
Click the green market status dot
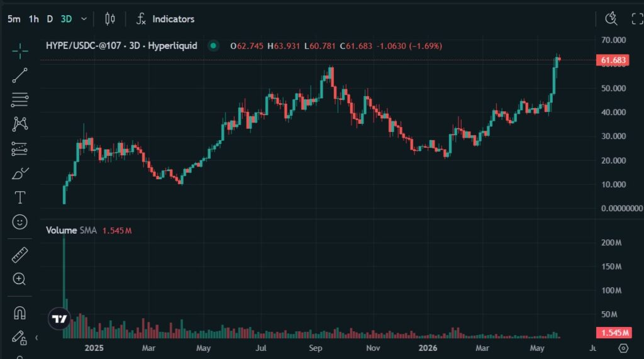213,46
